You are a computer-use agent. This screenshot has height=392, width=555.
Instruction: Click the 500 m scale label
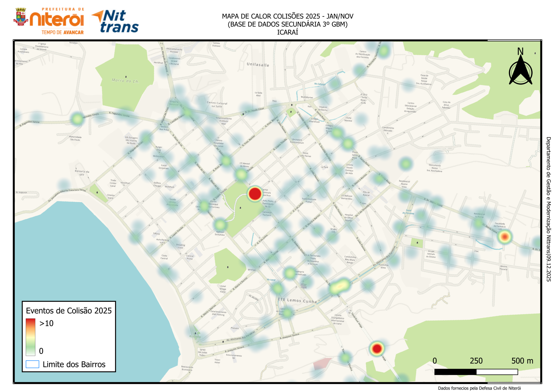coord(522,361)
